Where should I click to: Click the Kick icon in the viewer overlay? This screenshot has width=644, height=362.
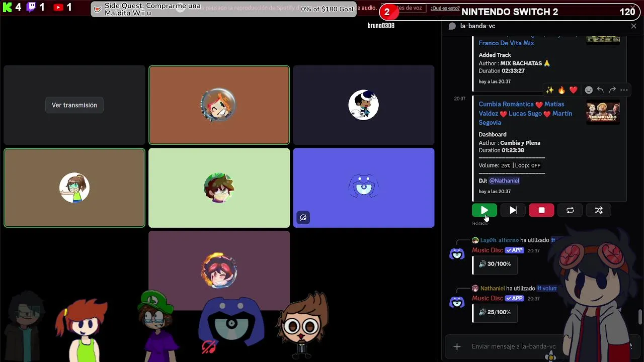click(x=7, y=8)
